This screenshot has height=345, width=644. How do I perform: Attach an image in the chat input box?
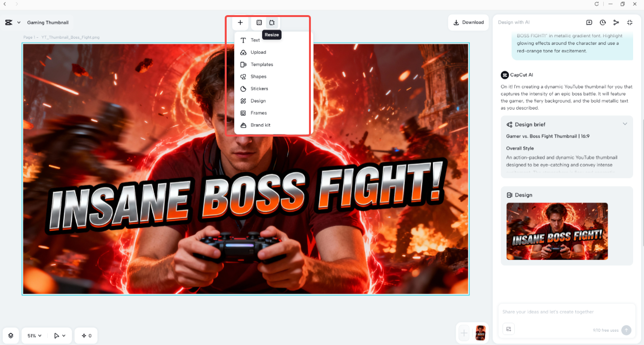click(508, 329)
